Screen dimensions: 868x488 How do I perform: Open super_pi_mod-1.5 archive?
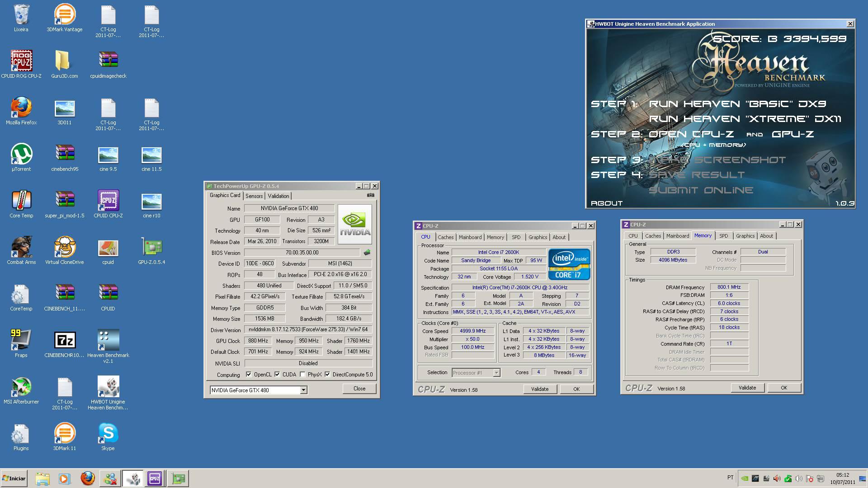click(65, 204)
